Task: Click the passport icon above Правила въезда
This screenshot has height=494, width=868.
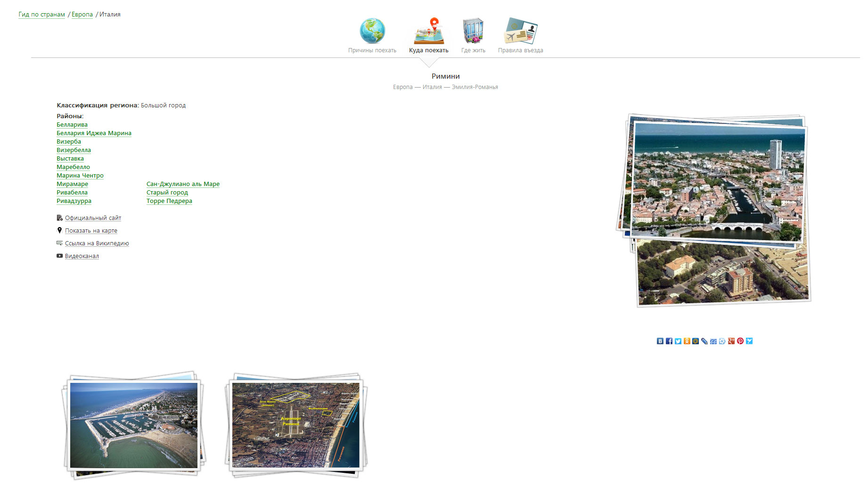Action: pos(521,31)
